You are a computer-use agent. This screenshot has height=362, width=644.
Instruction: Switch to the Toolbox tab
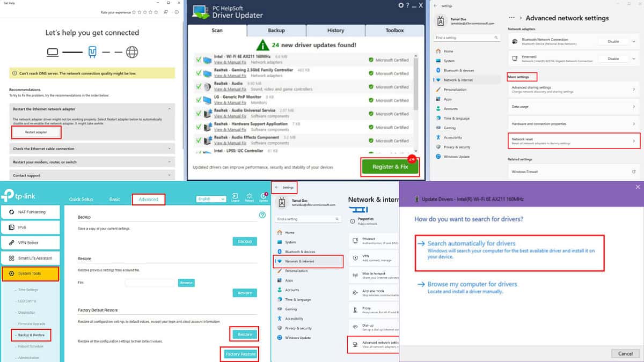(x=394, y=31)
